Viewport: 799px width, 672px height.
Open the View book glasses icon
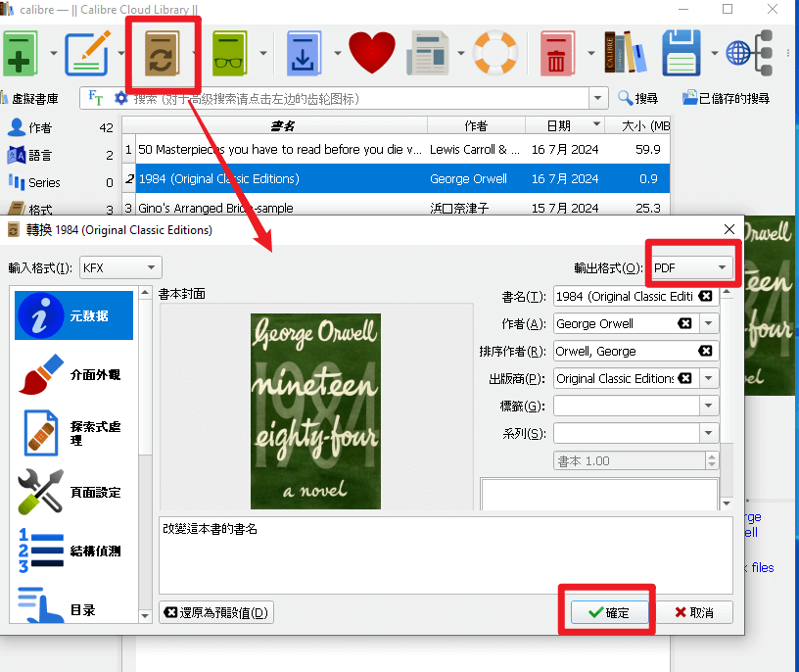(x=230, y=53)
